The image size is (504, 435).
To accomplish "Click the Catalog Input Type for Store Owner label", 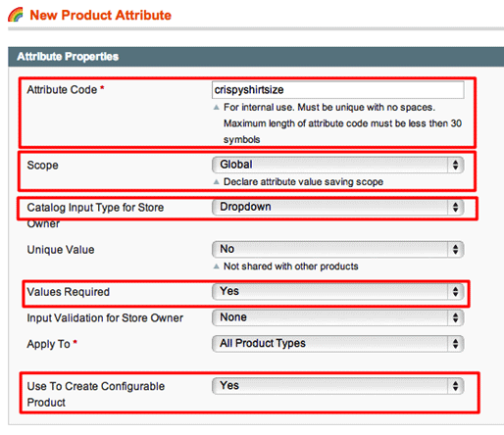I will tap(95, 216).
